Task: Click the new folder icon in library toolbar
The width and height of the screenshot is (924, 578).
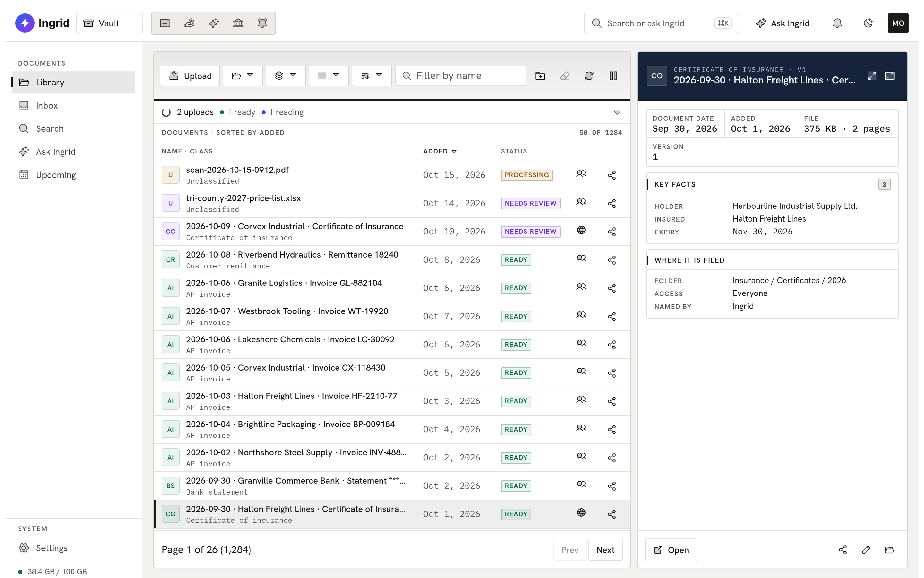Action: coord(540,76)
